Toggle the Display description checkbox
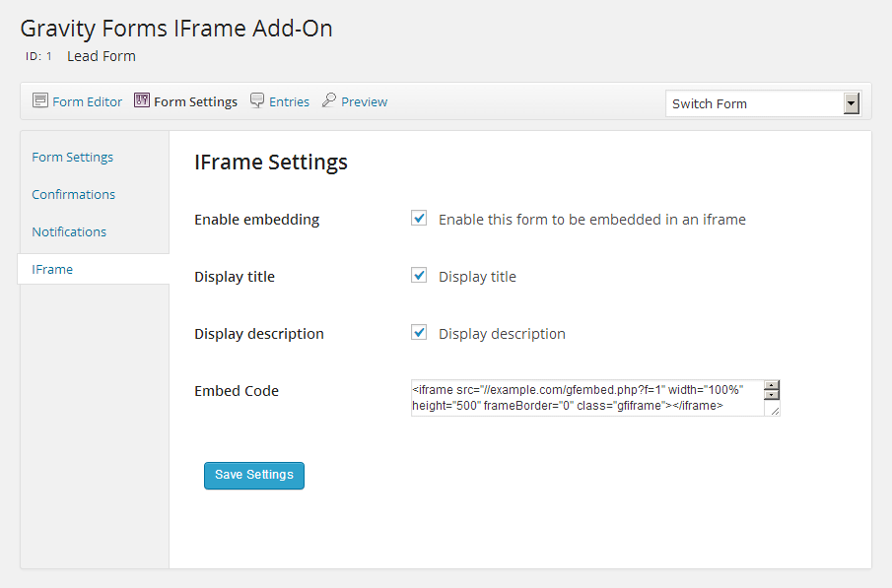 (x=419, y=333)
